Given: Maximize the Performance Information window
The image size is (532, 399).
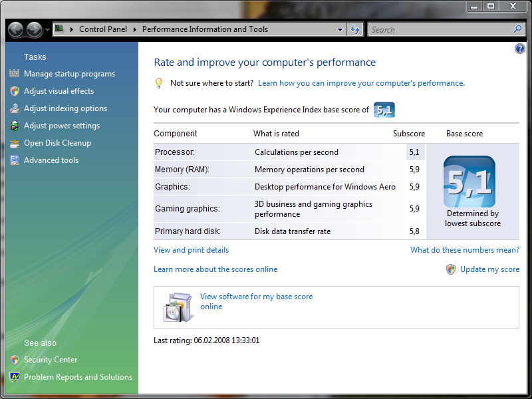Looking at the screenshot, I should [x=491, y=6].
